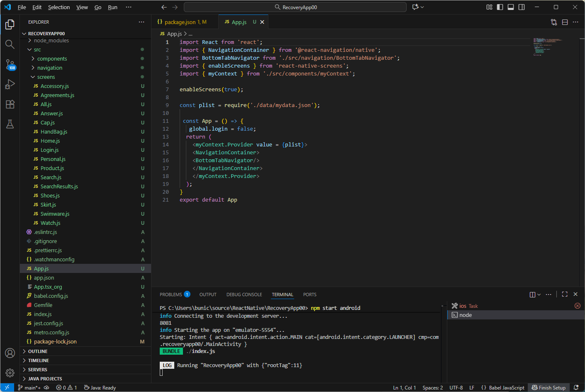Screen dimensions: 585x392
Task: Click the RecoveryApp00 command center search box
Action: coord(295,7)
